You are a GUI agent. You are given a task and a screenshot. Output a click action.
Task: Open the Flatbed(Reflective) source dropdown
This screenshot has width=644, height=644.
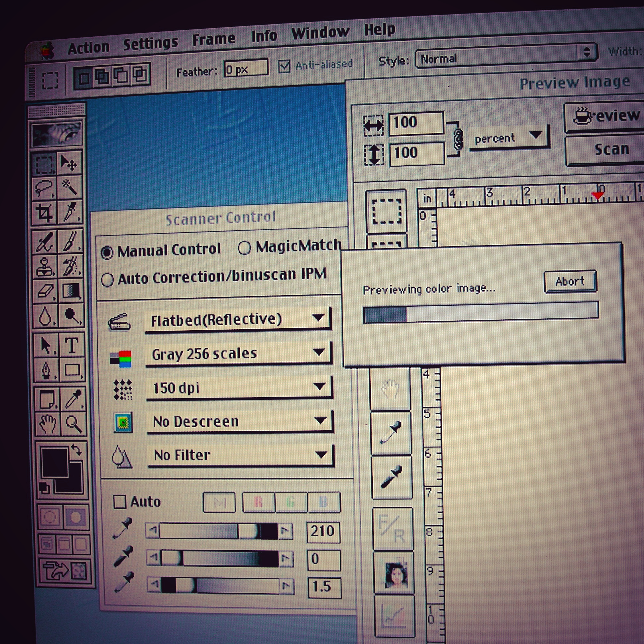(x=238, y=320)
